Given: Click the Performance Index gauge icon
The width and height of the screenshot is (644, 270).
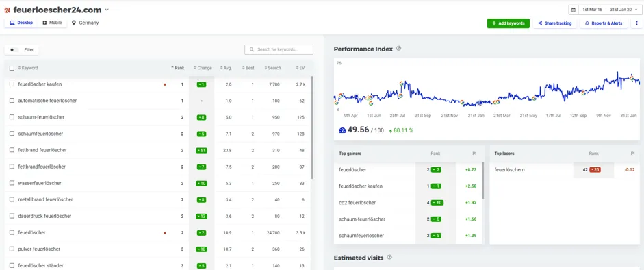Looking at the screenshot, I should (343, 130).
